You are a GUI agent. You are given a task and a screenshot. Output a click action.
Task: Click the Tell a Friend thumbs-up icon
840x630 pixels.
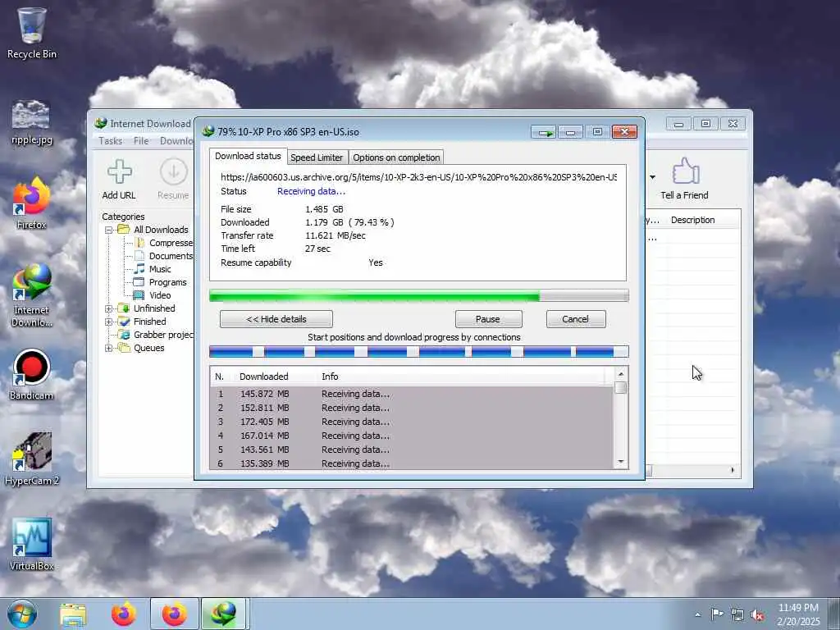pyautogui.click(x=685, y=178)
